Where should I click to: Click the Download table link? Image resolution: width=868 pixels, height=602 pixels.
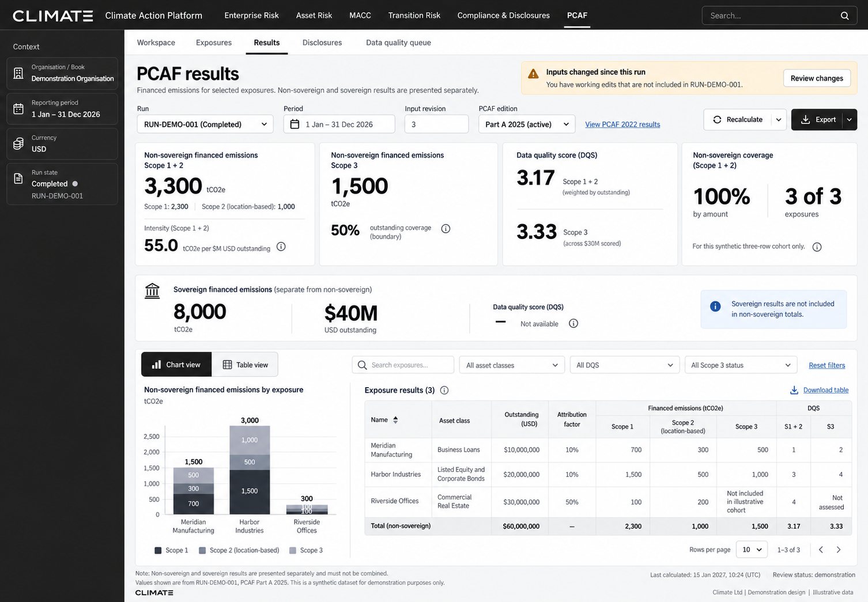[x=819, y=390]
